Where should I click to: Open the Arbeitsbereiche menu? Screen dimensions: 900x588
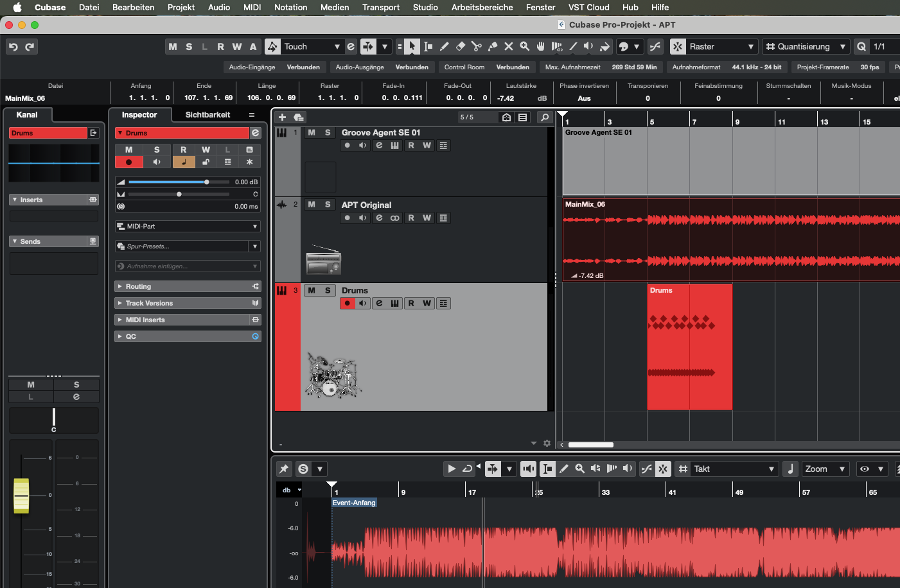482,7
